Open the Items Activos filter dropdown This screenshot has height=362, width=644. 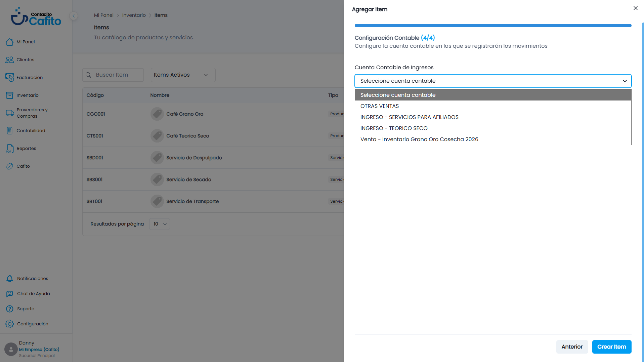(183, 75)
